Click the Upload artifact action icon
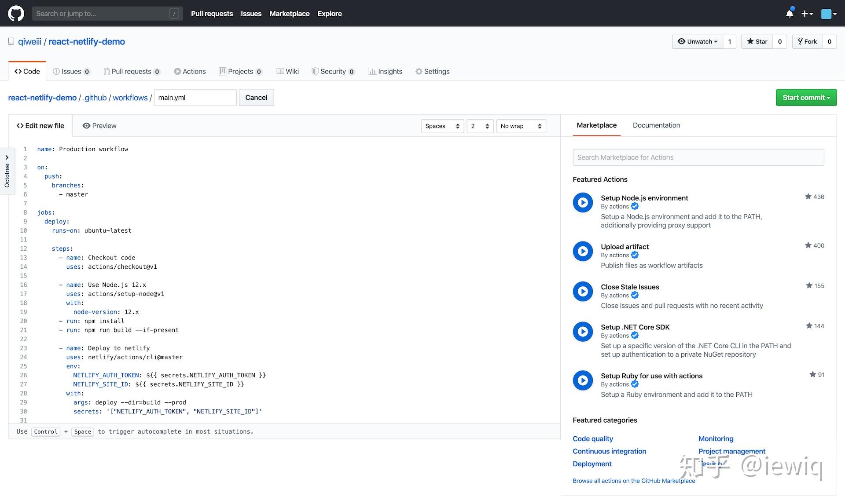845x504 pixels. (x=583, y=251)
